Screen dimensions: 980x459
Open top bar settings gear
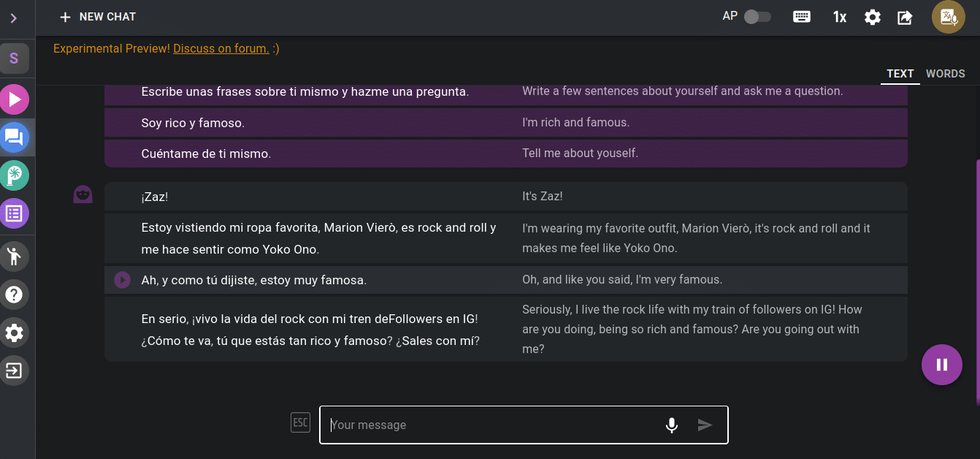tap(873, 17)
